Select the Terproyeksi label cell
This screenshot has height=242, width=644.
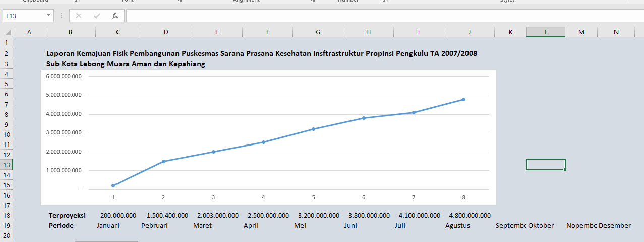point(67,215)
